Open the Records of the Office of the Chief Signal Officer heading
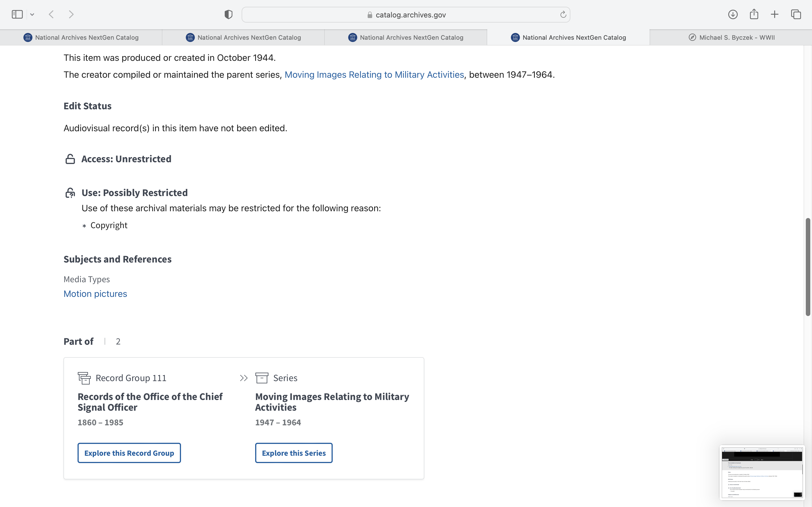Screen dimensions: 812x507 150,402
